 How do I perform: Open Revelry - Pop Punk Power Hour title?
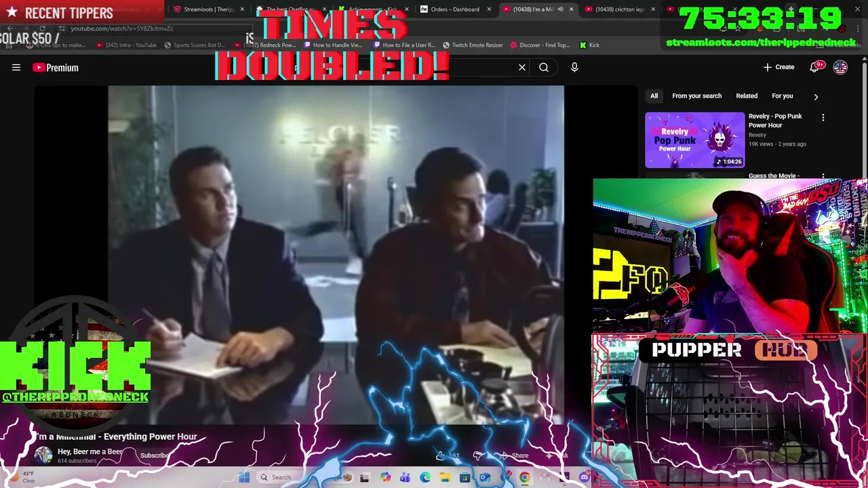775,121
